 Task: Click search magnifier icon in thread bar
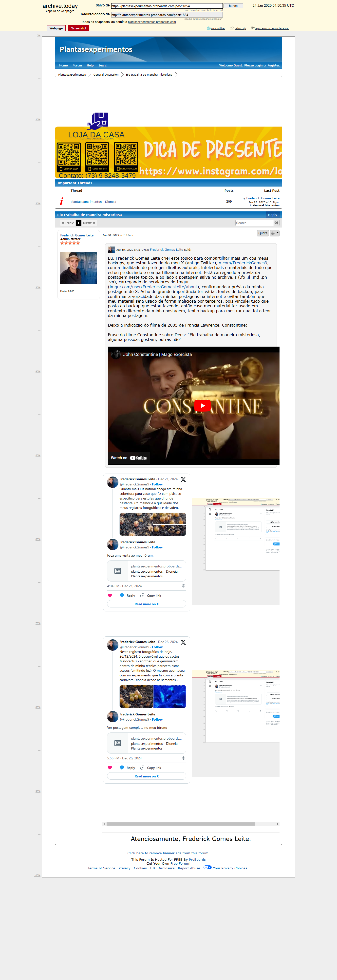tap(276, 223)
